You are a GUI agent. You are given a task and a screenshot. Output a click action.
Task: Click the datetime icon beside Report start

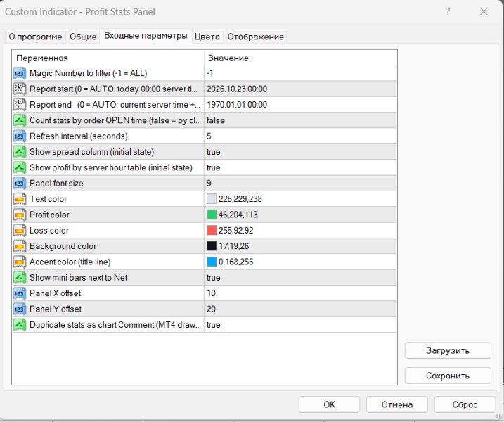coord(19,89)
